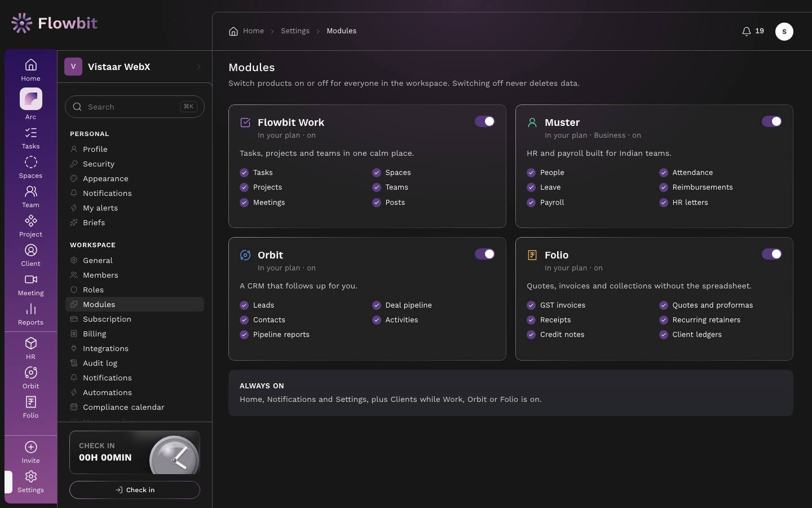Open Members settings
This screenshot has width=812, height=508.
(135, 275)
